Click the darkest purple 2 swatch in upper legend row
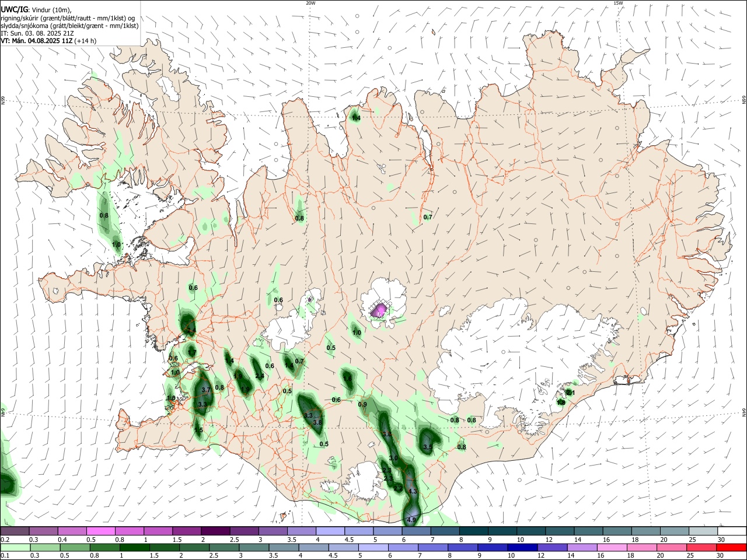The width and height of the screenshot is (747, 560). coord(215,531)
